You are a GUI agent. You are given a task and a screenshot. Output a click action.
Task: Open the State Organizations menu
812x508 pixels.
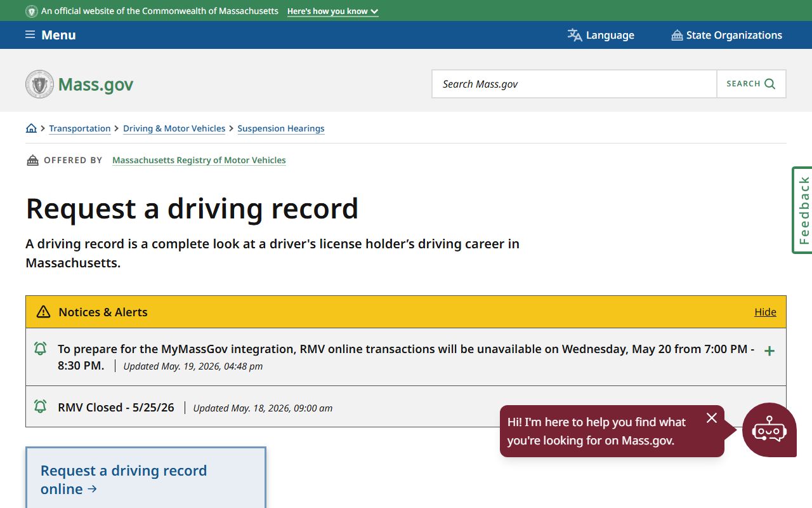click(726, 35)
